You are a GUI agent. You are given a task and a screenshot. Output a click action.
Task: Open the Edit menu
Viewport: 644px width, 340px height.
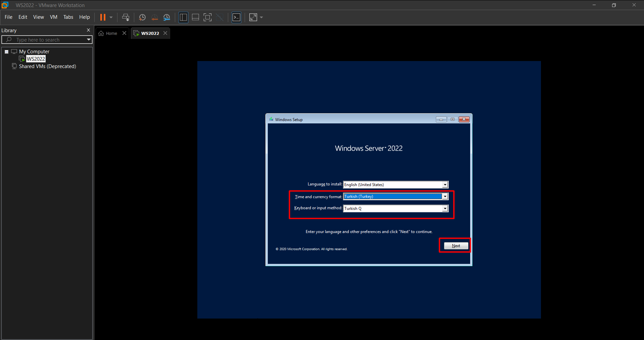click(23, 17)
